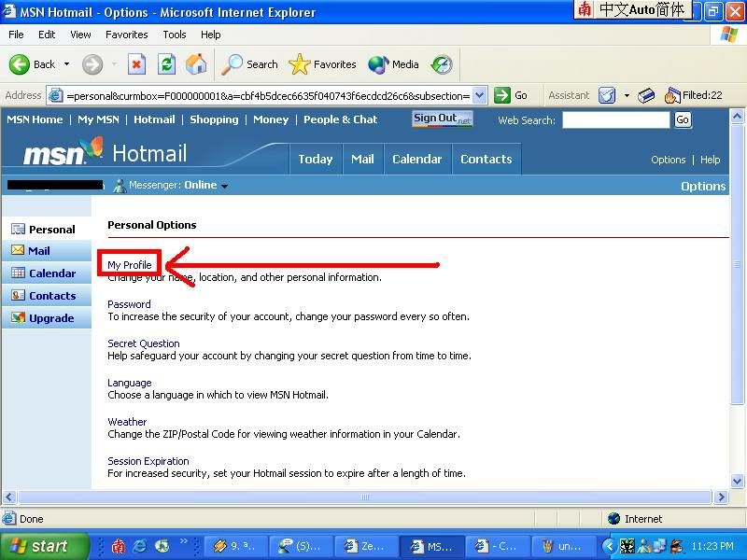Switch to the MS... taskbar window button

click(x=431, y=546)
